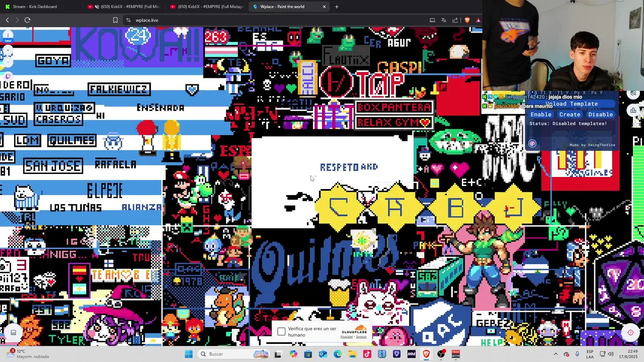
Task: Reload the wplace.live page
Action: [x=28, y=20]
